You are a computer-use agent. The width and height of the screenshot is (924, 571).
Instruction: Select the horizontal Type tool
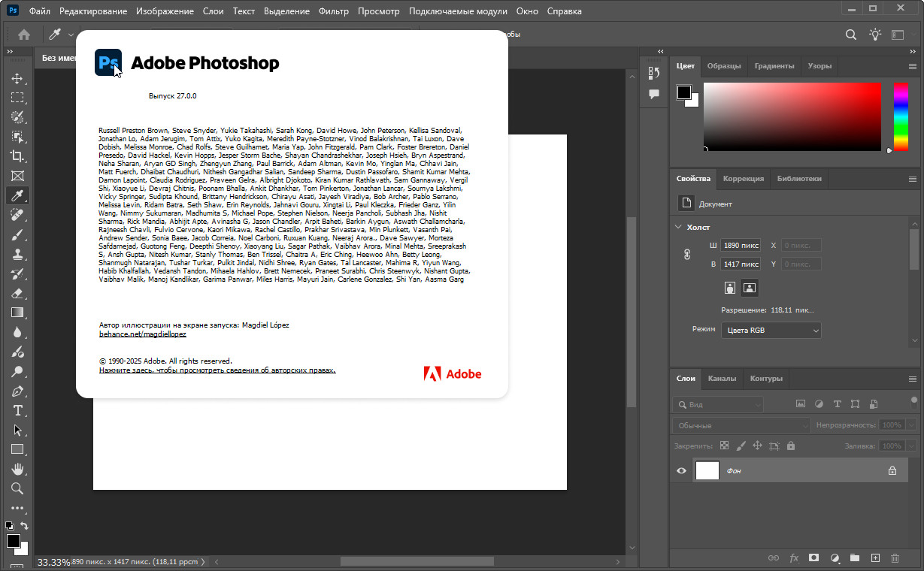17,410
